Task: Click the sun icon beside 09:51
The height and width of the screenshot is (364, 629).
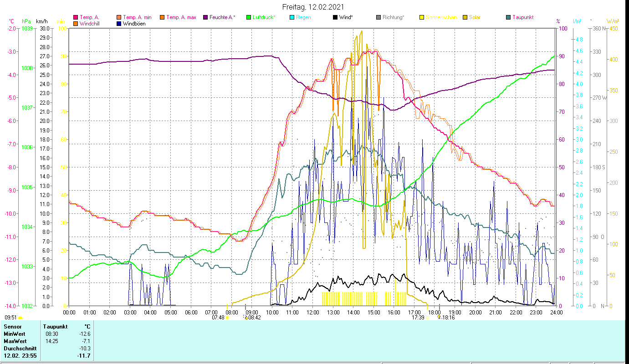Action: point(20,318)
